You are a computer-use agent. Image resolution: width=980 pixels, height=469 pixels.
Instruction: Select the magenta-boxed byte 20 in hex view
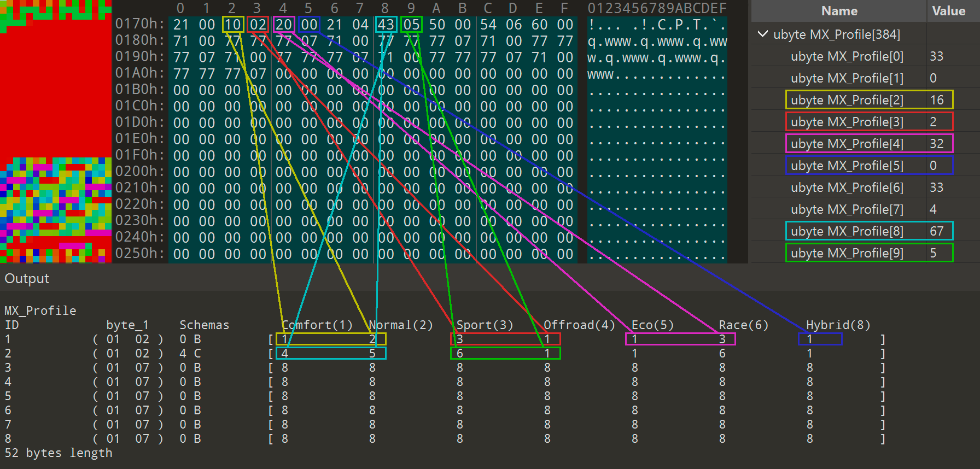pyautogui.click(x=283, y=25)
